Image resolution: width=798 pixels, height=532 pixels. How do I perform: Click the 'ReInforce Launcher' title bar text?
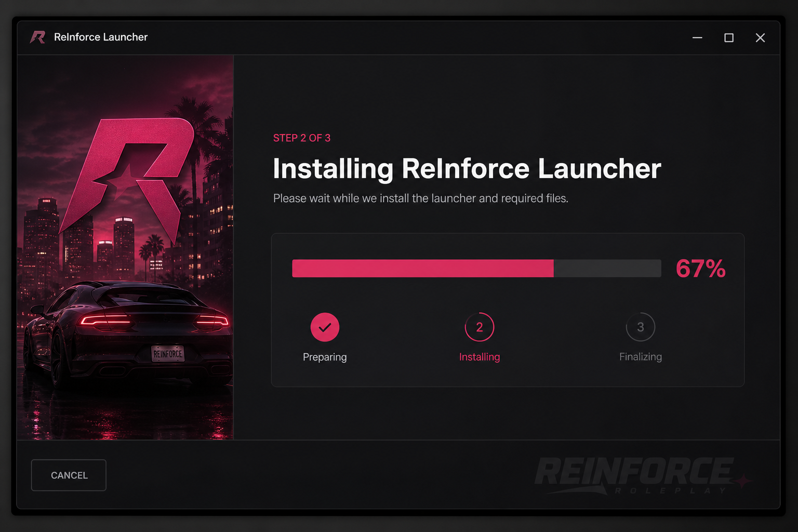click(x=101, y=37)
